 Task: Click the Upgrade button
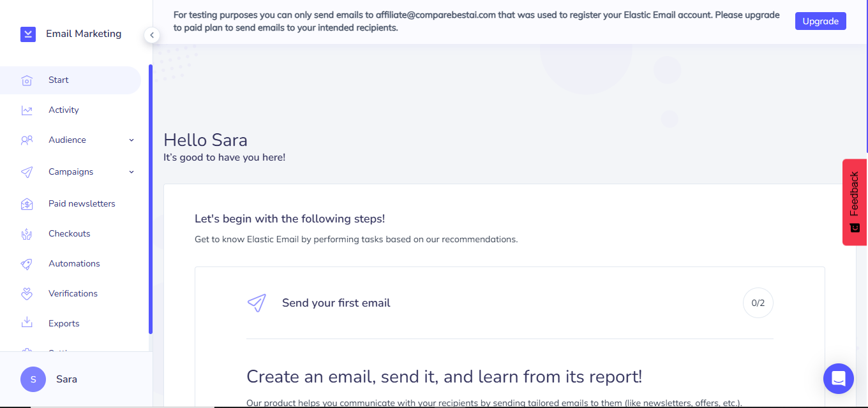820,21
